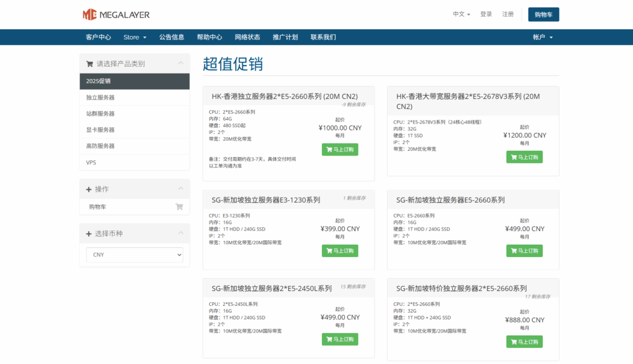Viewport: 633px width, 364px height.
Task: Collapse the 请选择产品类别 panel chevron
Action: click(x=181, y=63)
